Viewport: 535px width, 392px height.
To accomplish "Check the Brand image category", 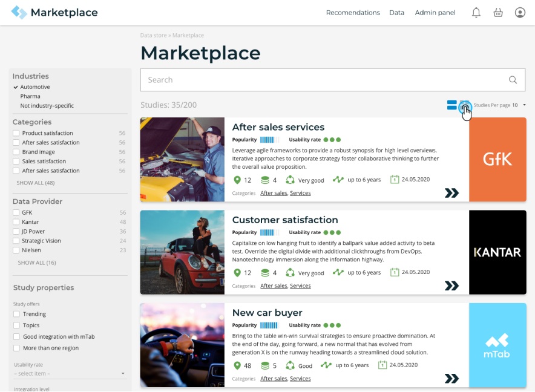I will pos(16,152).
